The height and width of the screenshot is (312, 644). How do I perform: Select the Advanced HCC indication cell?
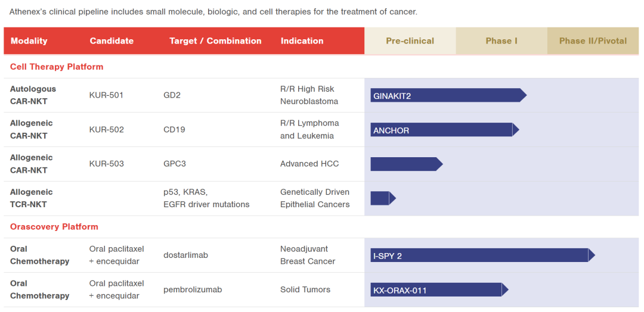[x=309, y=164]
